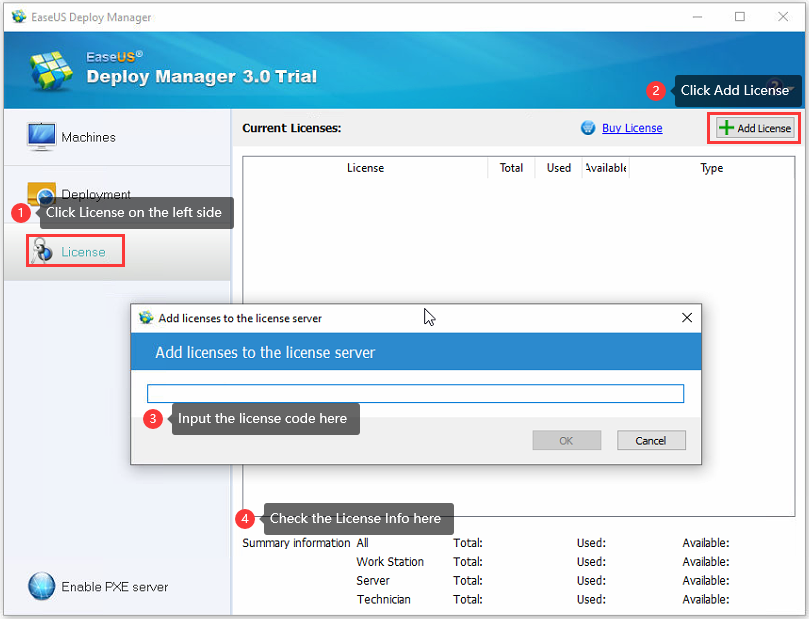809x619 pixels.
Task: Click the title bar EaseUS app icon
Action: pyautogui.click(x=19, y=17)
